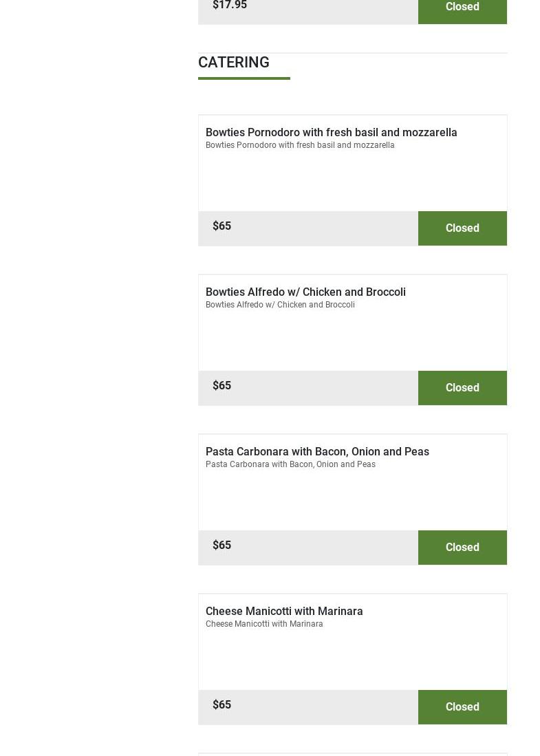The image size is (540, 756).
Task: Click the small Bowties Pornodoro description text
Action: pos(300,145)
